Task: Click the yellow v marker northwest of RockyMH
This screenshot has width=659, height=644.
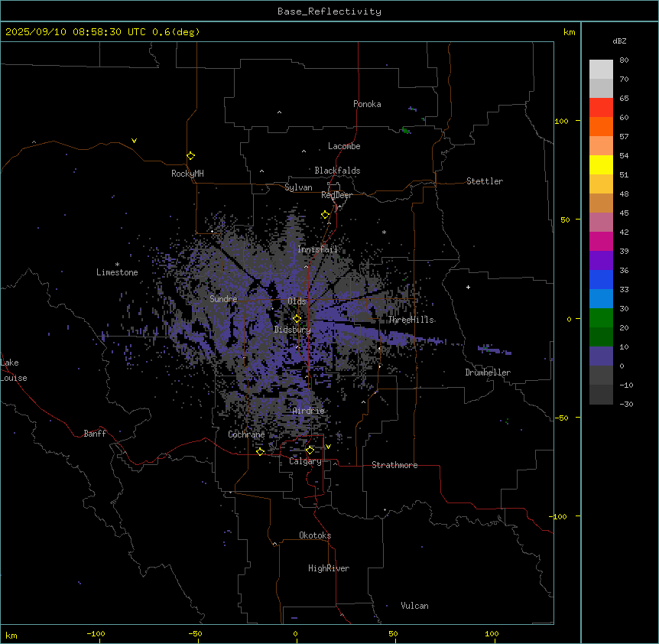Action: click(x=134, y=141)
